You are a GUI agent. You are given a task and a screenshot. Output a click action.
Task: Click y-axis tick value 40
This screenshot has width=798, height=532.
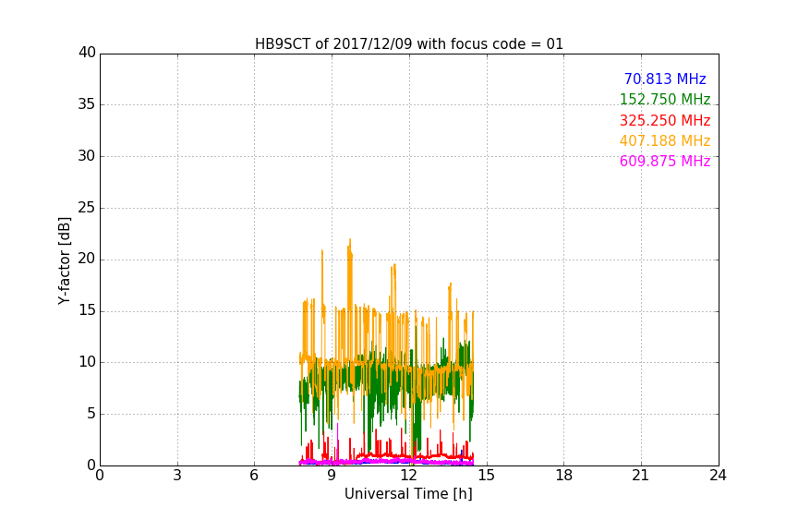pyautogui.click(x=87, y=53)
